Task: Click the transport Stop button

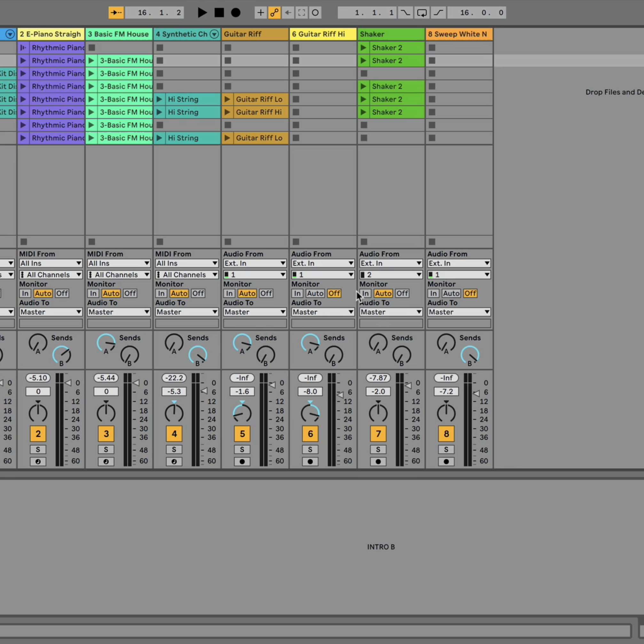Action: tap(219, 13)
